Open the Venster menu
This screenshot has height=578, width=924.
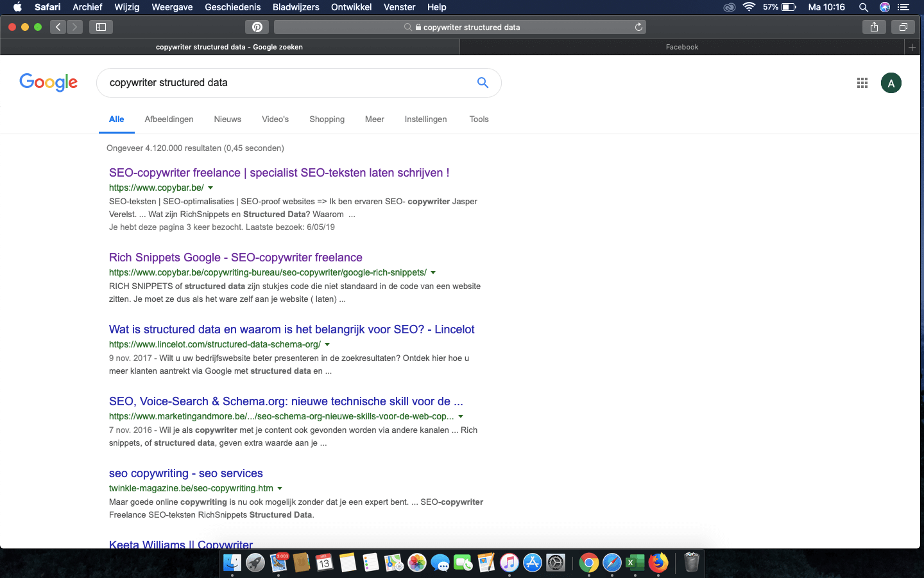click(x=400, y=7)
